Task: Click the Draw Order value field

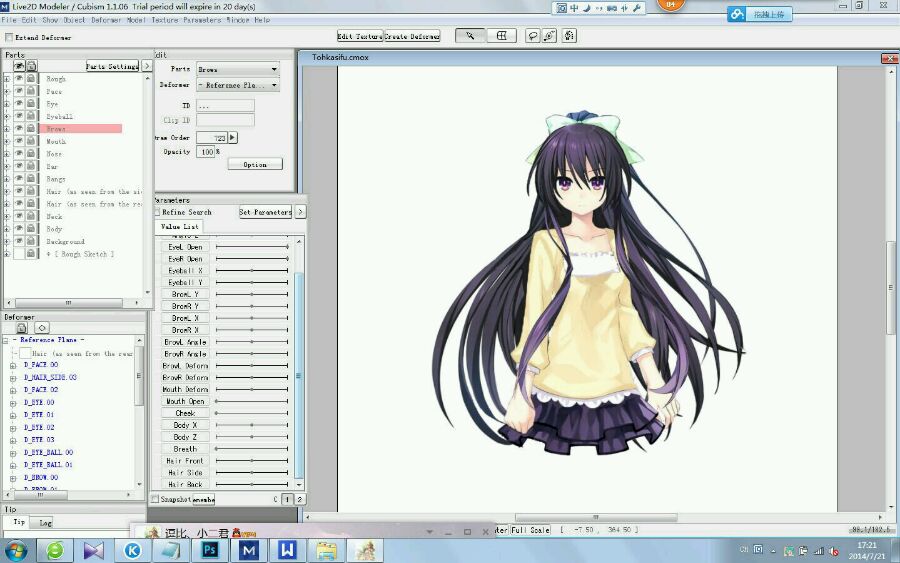Action: coord(212,138)
